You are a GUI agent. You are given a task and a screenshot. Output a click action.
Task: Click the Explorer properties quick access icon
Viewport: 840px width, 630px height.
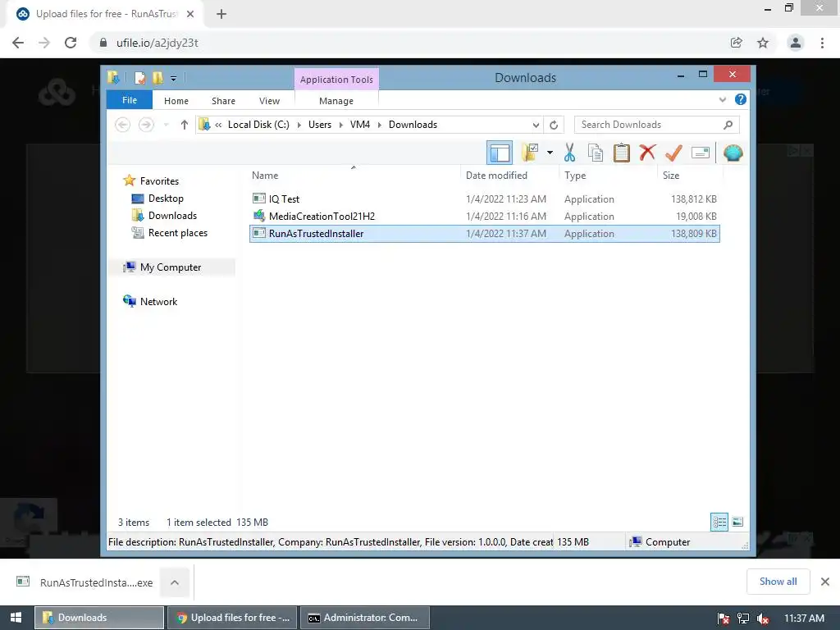tap(139, 78)
